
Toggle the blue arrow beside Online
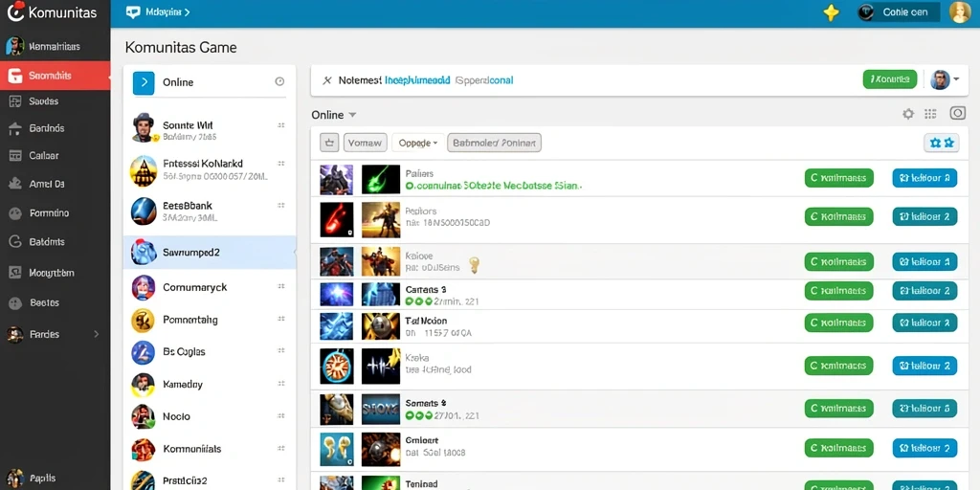(x=144, y=82)
